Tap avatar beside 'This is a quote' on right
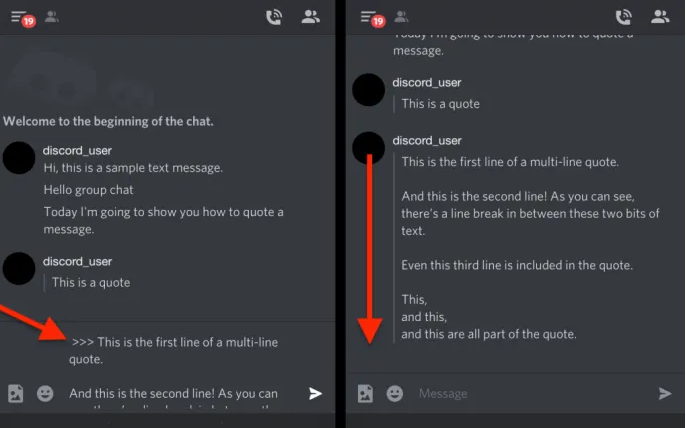The height and width of the screenshot is (428, 687). click(368, 90)
